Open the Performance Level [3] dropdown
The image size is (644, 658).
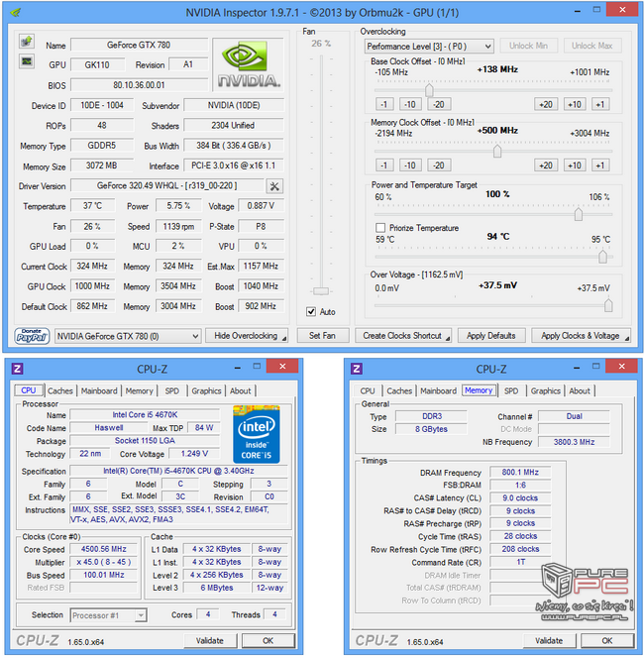coord(428,46)
